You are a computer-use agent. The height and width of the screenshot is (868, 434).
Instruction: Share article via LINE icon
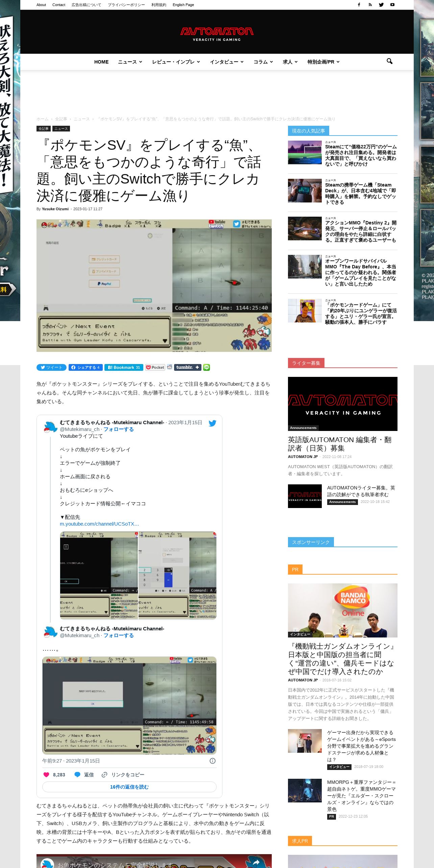pos(206,367)
